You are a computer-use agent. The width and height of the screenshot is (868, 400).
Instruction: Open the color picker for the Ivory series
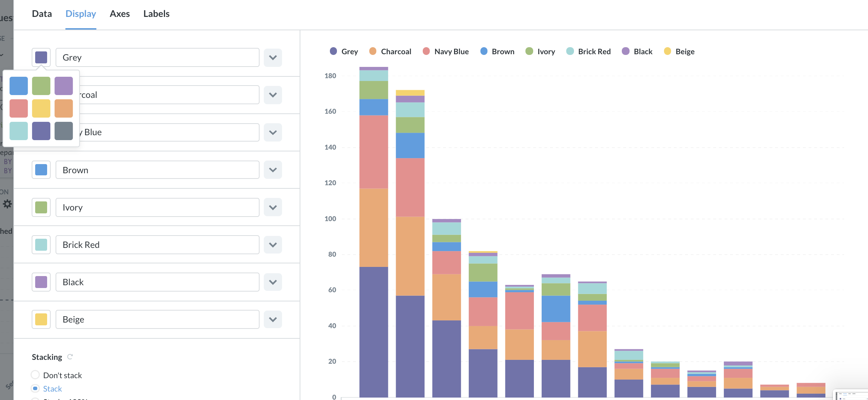41,207
